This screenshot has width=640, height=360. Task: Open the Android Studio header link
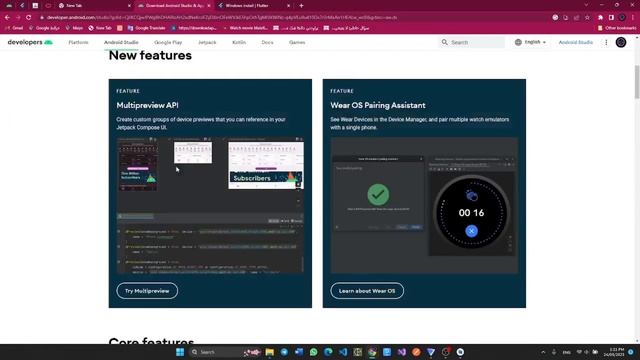576,42
